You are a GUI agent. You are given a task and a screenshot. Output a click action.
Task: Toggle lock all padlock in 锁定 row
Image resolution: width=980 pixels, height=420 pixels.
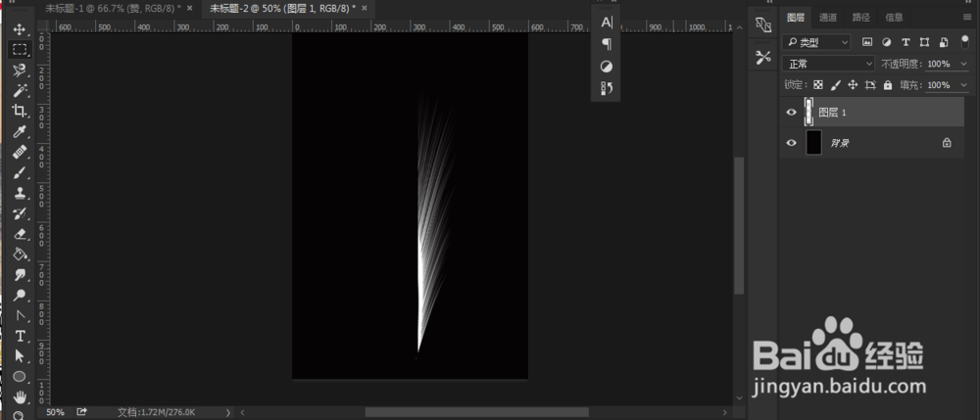[x=888, y=85]
